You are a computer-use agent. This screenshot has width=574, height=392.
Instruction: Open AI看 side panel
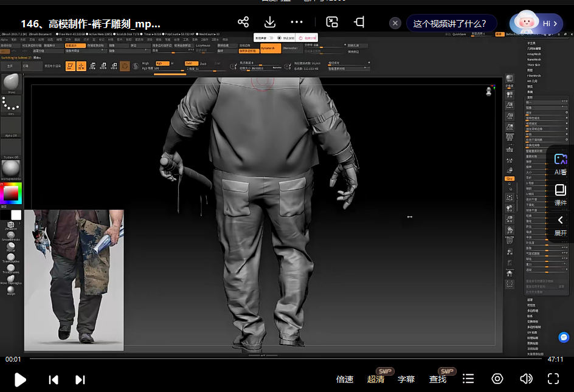[x=560, y=164]
